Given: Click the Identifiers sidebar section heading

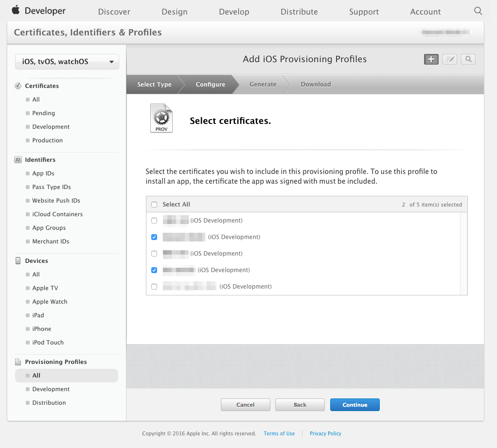Looking at the screenshot, I should [x=40, y=159].
